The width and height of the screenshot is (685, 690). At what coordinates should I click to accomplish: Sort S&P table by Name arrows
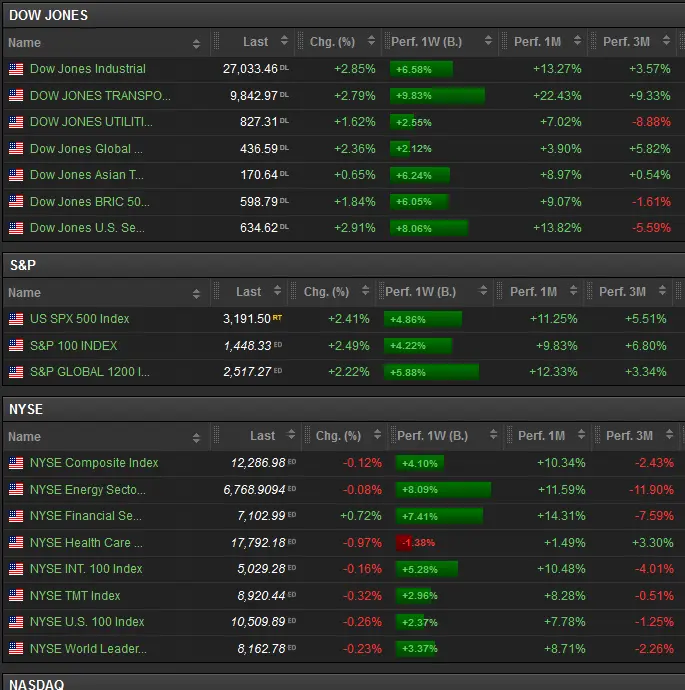pos(196,294)
